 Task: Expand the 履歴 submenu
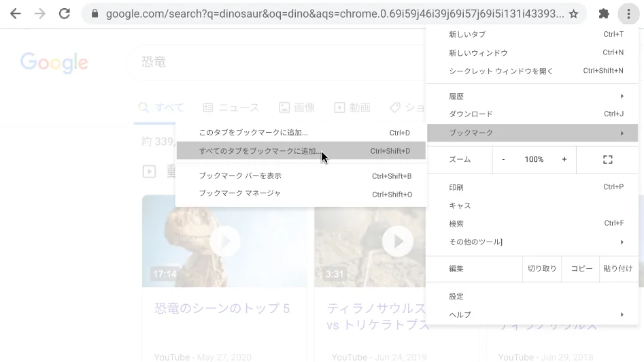534,97
